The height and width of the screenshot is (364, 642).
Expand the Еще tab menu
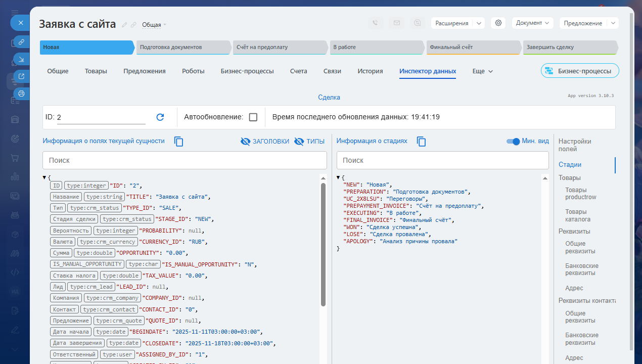point(482,71)
